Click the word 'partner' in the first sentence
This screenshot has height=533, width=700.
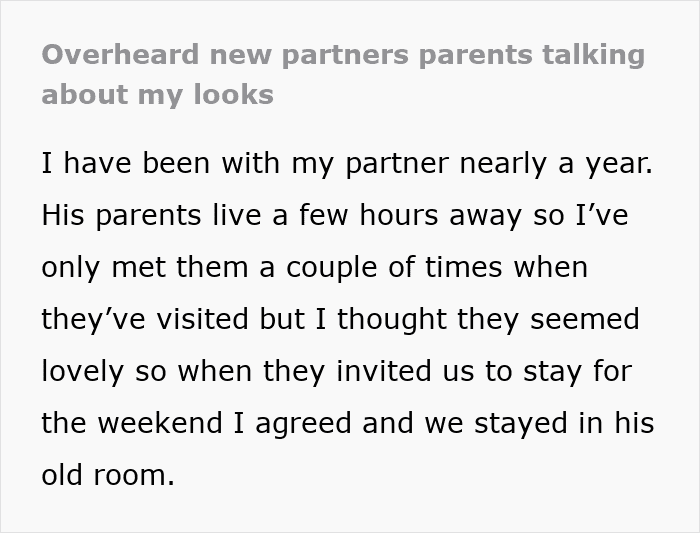pyautogui.click(x=397, y=164)
